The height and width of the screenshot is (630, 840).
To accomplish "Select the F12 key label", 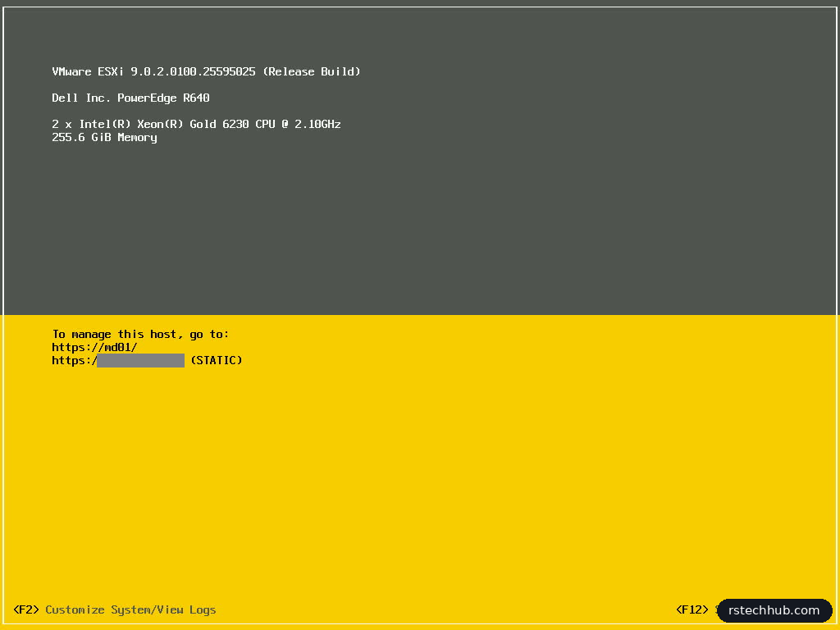I will pyautogui.click(x=692, y=609).
